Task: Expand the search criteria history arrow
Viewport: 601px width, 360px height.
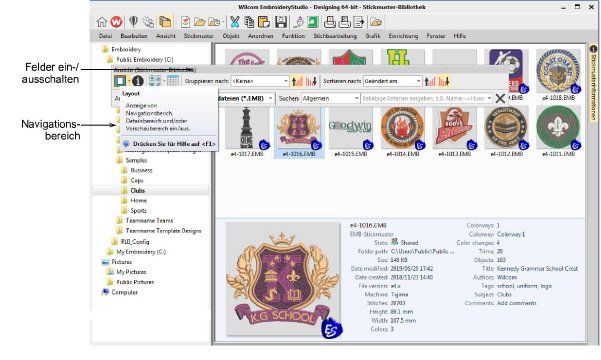Action: tap(489, 99)
